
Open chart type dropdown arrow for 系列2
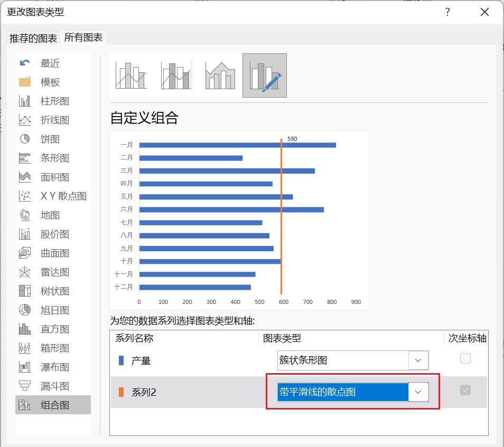coord(418,392)
